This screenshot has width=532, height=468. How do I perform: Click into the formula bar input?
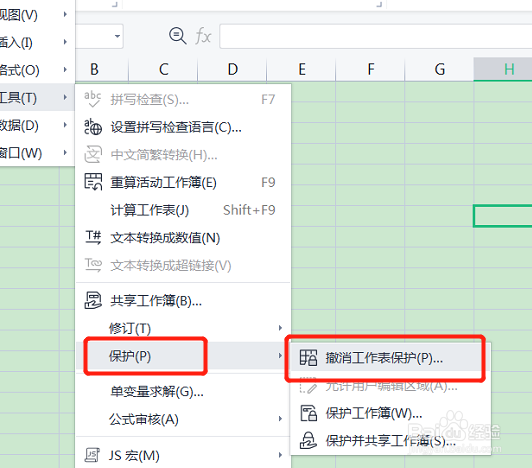tap(376, 36)
